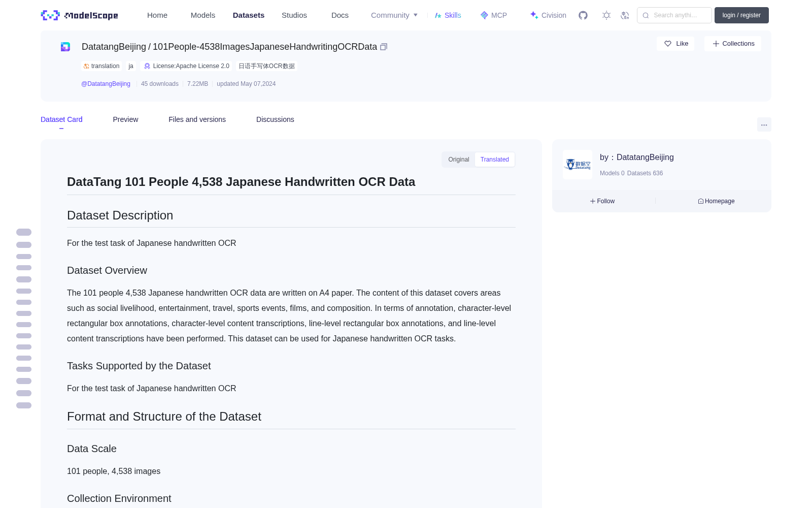Open Docs in navigation
The height and width of the screenshot is (508, 812).
(340, 15)
